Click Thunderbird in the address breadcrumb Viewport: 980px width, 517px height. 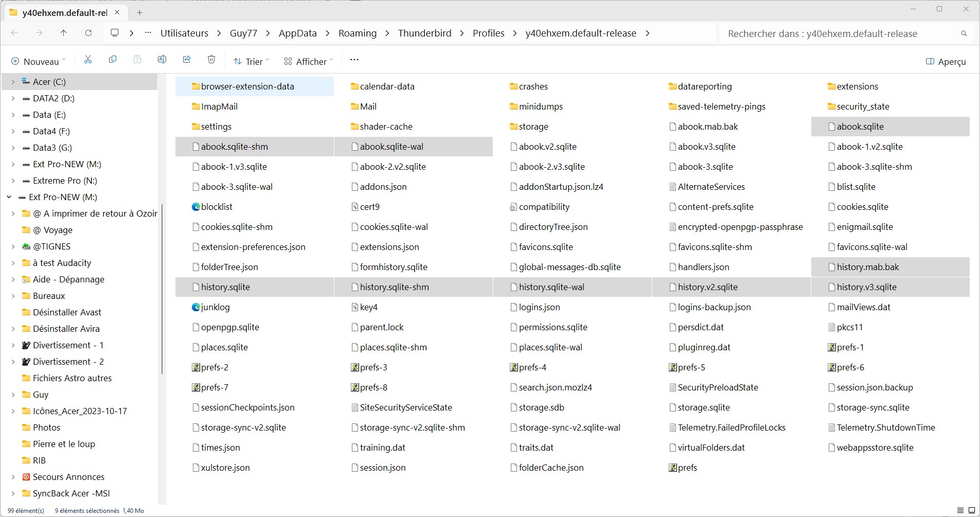(424, 33)
